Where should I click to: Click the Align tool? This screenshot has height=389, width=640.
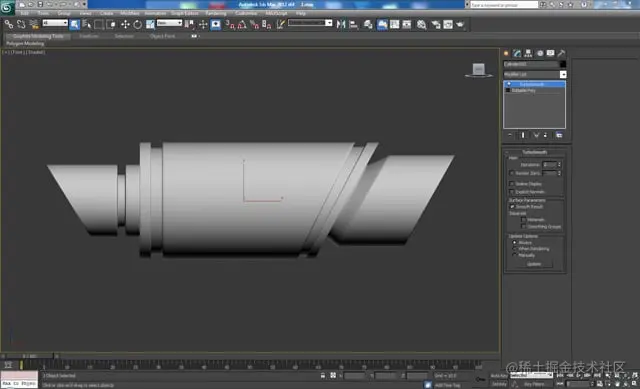pos(353,24)
